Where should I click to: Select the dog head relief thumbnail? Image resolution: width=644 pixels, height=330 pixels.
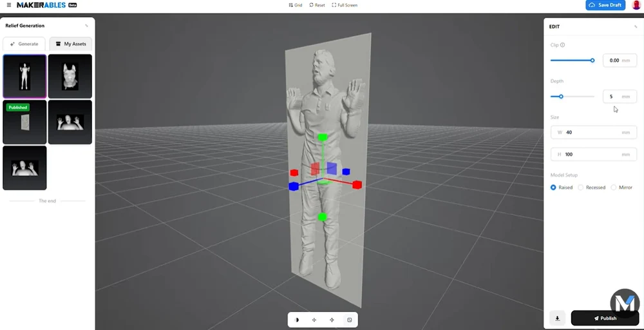(70, 77)
